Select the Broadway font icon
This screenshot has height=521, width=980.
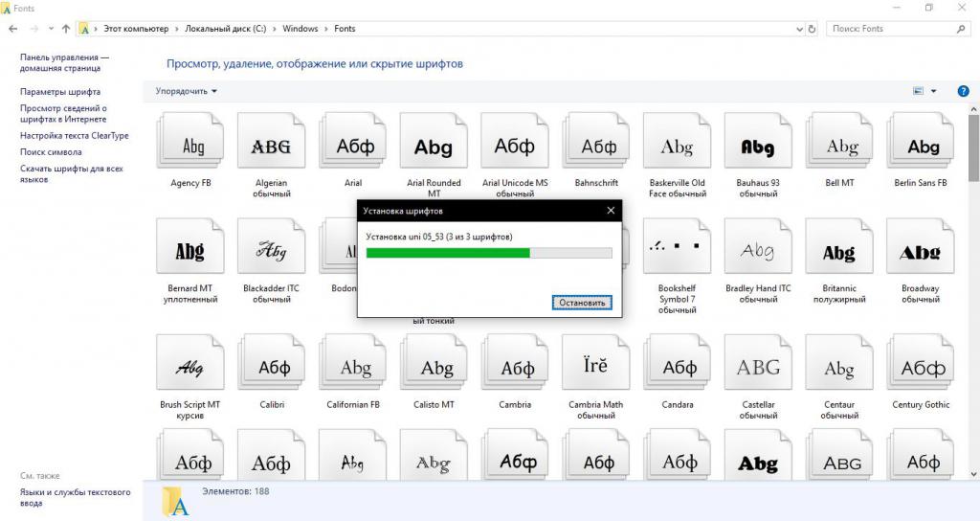pos(921,246)
